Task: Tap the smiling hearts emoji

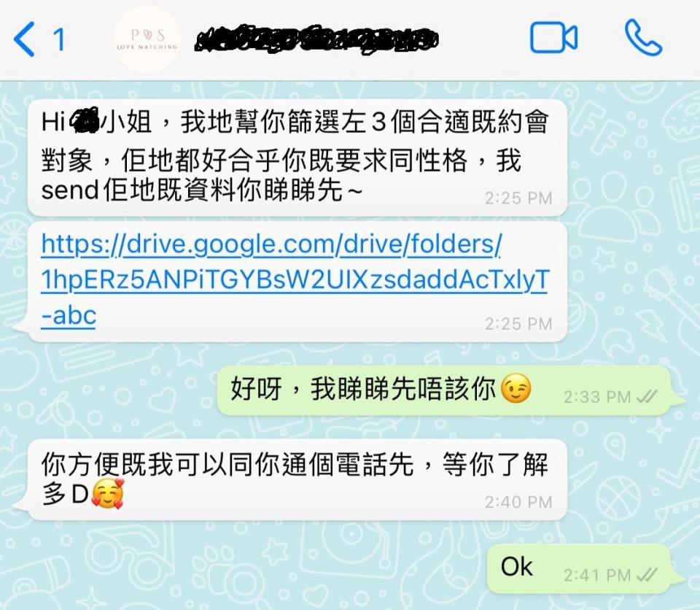Action: tap(107, 493)
